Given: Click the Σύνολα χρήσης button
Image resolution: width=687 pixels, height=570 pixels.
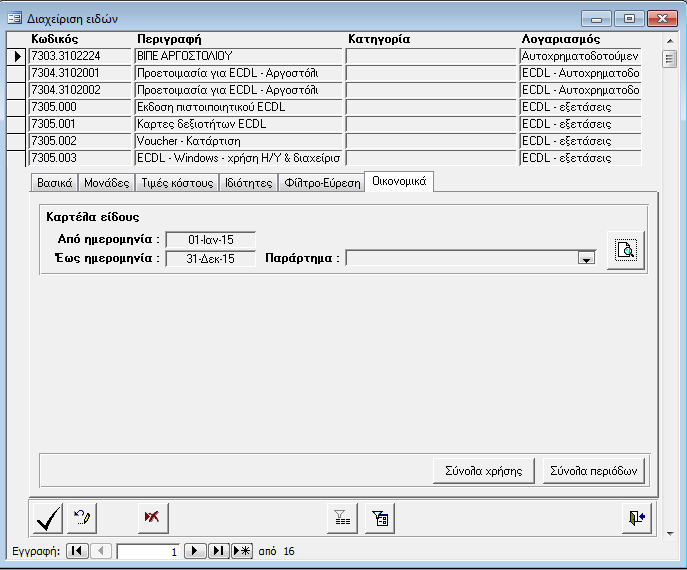Looking at the screenshot, I should coord(483,470).
